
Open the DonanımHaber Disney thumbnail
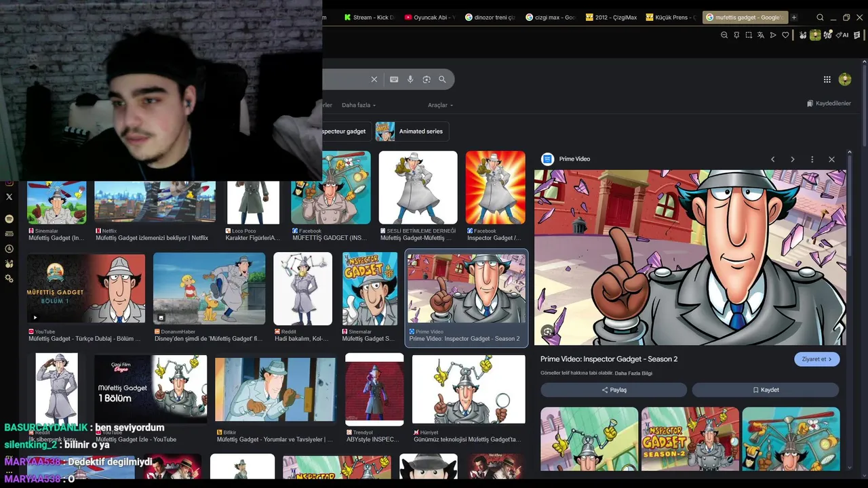coord(210,289)
